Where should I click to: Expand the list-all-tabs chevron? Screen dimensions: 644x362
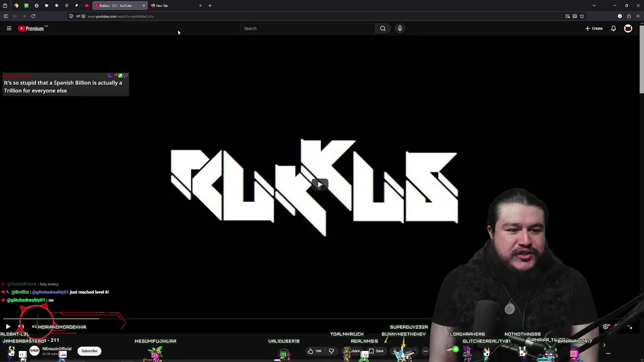pyautogui.click(x=594, y=6)
